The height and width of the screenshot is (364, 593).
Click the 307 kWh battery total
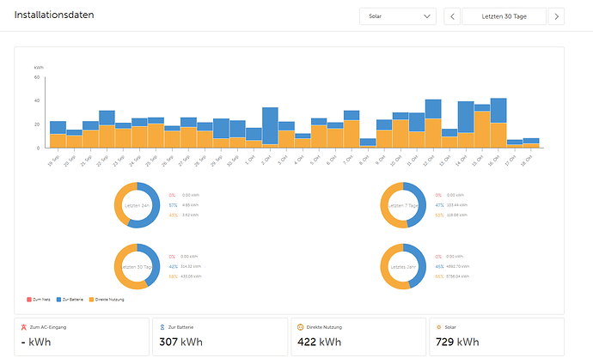pos(180,342)
